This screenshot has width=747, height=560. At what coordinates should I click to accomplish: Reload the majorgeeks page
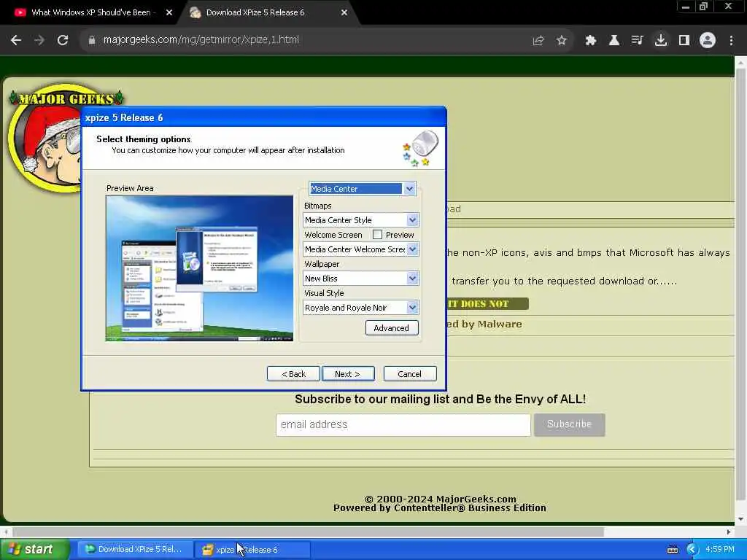[63, 40]
